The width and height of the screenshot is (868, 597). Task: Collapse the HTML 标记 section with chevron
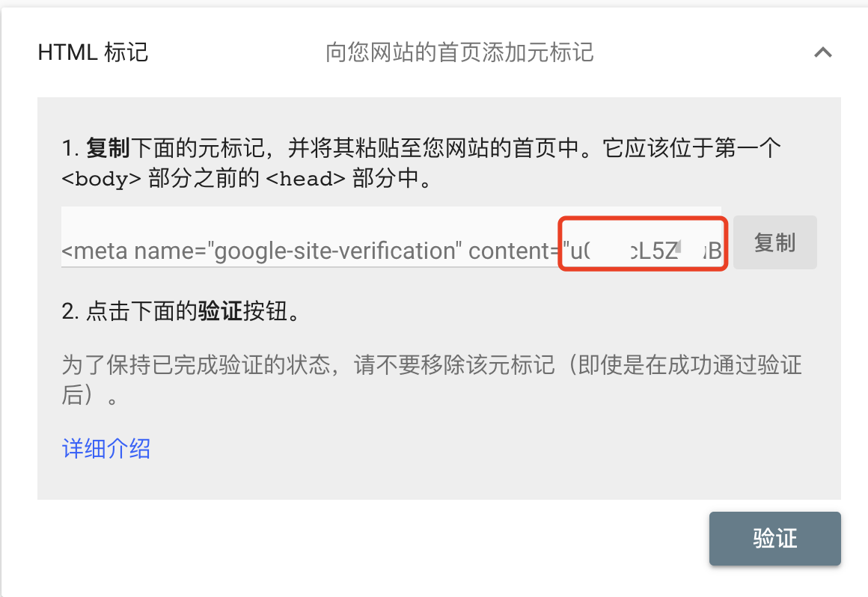(822, 52)
